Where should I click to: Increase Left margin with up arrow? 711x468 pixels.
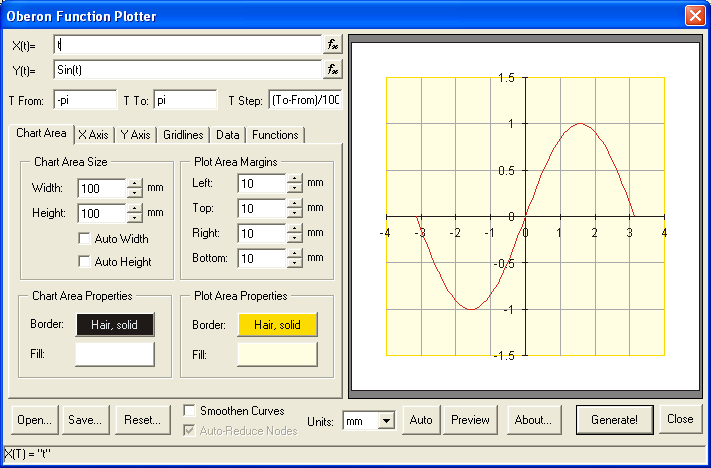[x=295, y=179]
